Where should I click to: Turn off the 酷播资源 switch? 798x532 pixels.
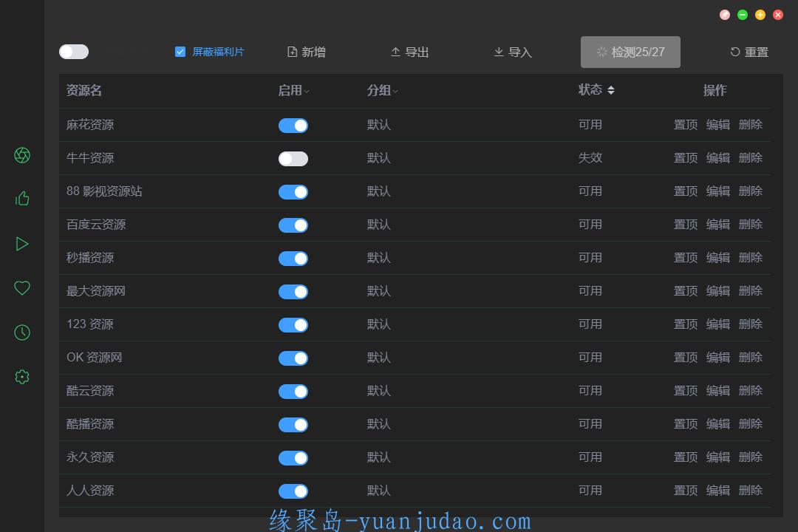(x=293, y=425)
